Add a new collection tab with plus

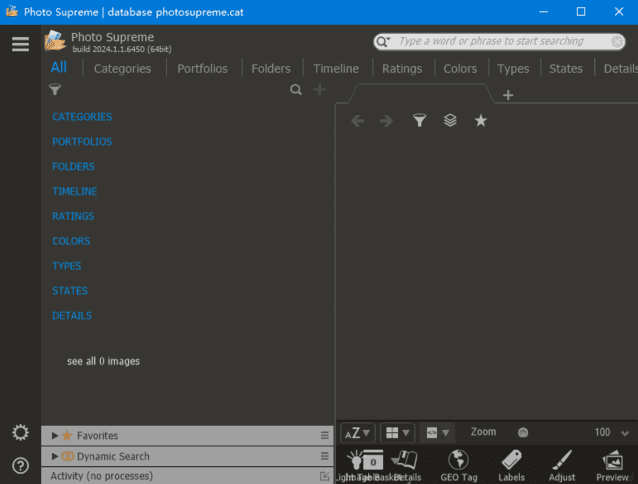508,95
